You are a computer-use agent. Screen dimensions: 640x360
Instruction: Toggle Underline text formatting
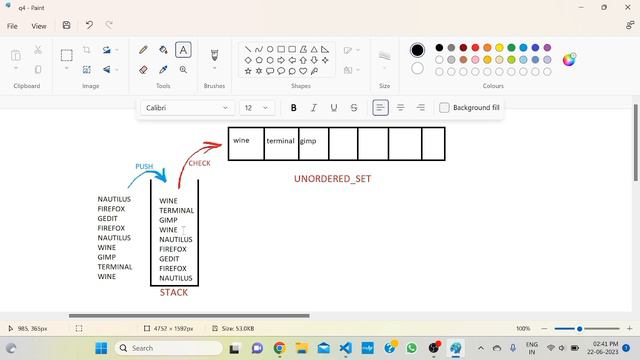334,108
